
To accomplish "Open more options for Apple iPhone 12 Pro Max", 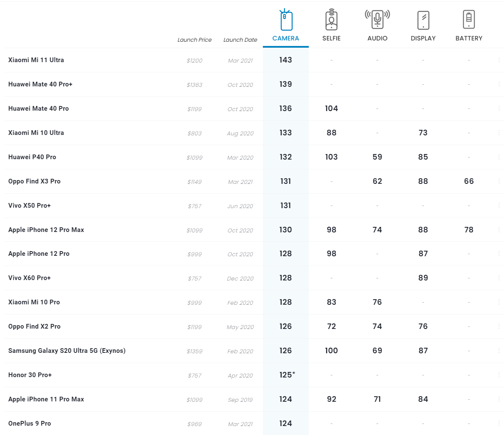I will 499,230.
